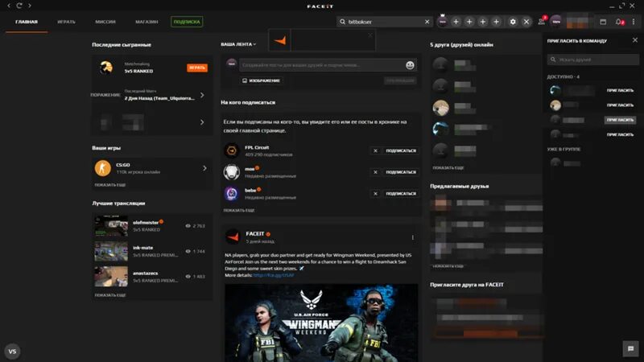Viewport: 644px width, 362px height.
Task: Go back with the left arrow
Action: (x=9, y=6)
